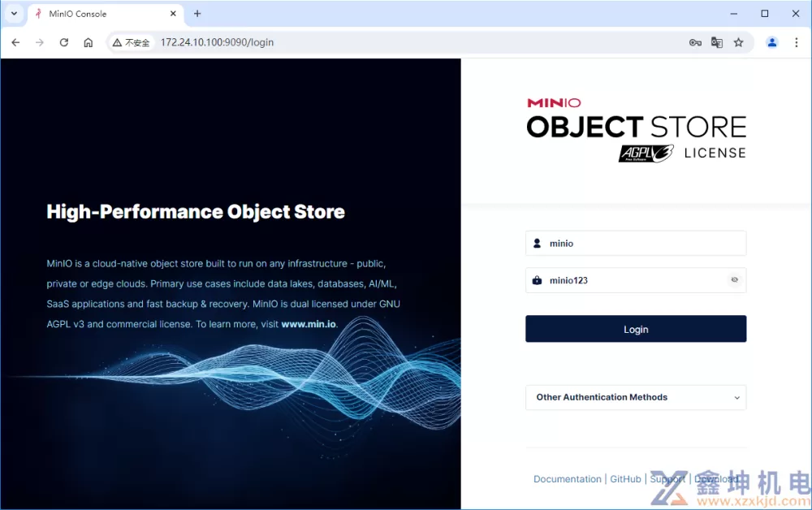Click the AGPLv3 license badge
The image size is (812, 510).
646,153
